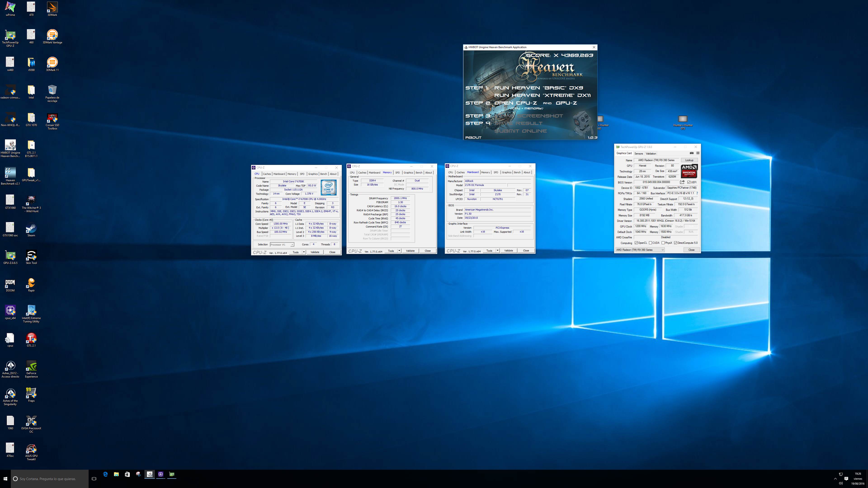Open the 3DMark 11 desktop icon
This screenshot has height=488, width=868.
point(52,64)
